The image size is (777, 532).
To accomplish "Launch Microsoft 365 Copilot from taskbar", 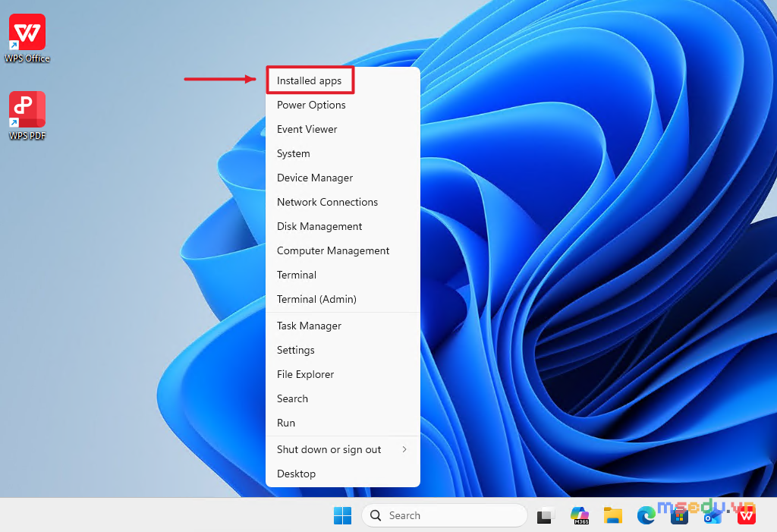I will pos(579,515).
